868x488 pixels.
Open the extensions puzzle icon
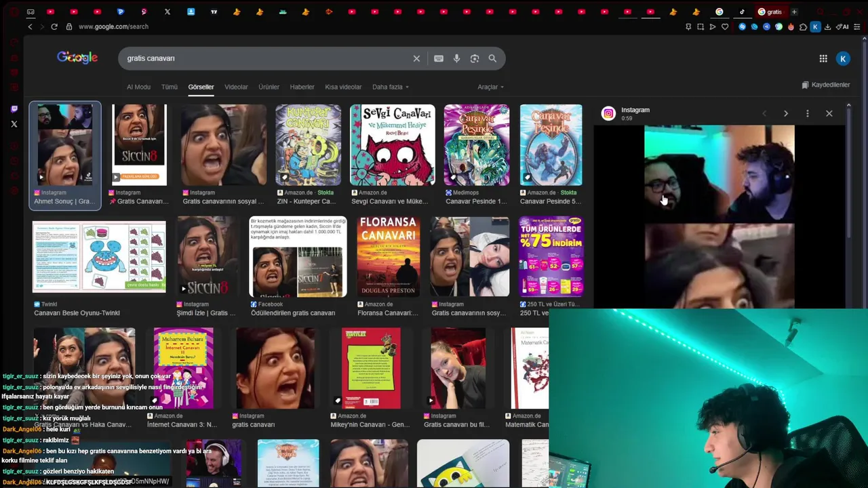(x=804, y=26)
